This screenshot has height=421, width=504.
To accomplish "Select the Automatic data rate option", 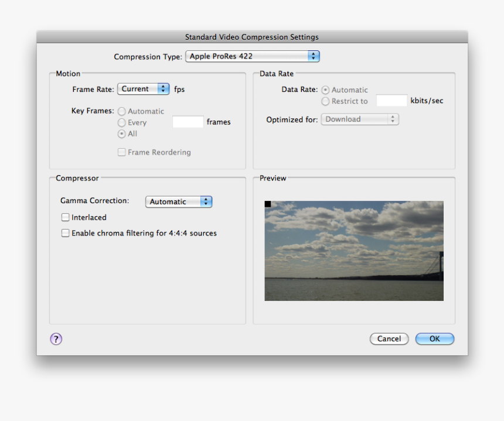I will [x=325, y=90].
